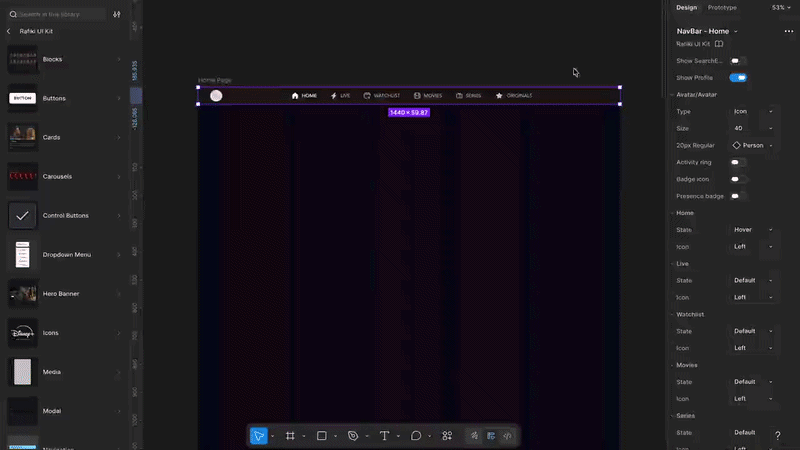This screenshot has width=800, height=450.
Task: Switch to Dev Mode code icon
Action: [x=507, y=436]
